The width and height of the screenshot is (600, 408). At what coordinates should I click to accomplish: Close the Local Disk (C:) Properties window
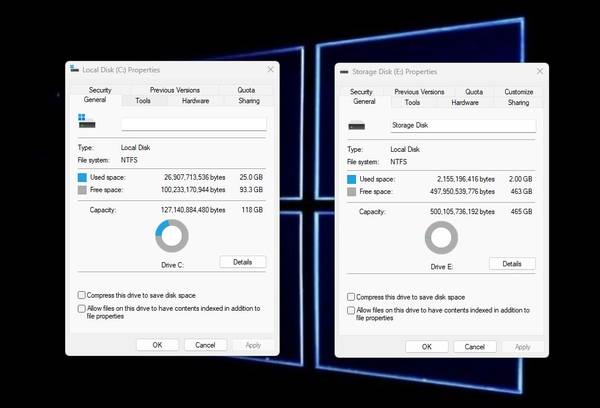coord(270,70)
